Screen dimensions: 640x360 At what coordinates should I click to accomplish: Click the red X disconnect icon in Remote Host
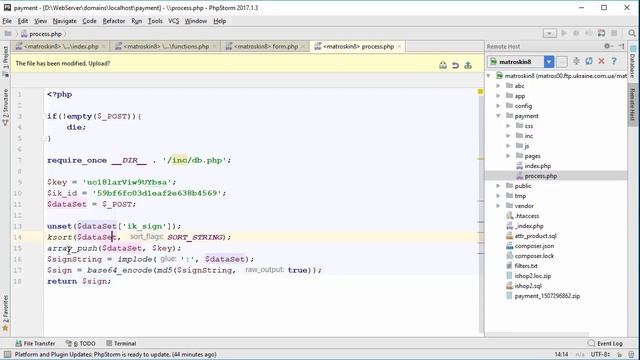tap(601, 61)
